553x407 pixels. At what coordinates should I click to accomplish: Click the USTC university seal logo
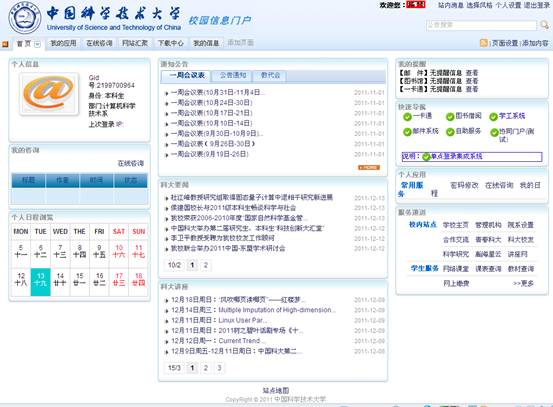click(x=24, y=18)
